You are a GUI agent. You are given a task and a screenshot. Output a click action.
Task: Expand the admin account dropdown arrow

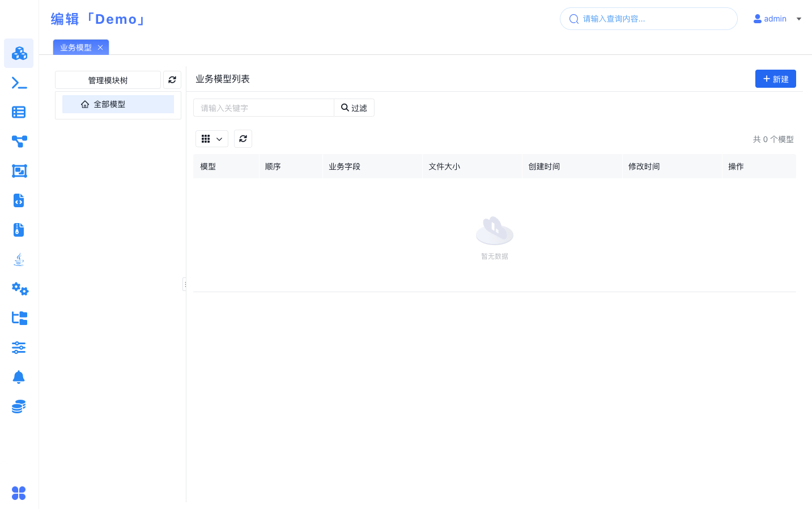click(x=799, y=19)
